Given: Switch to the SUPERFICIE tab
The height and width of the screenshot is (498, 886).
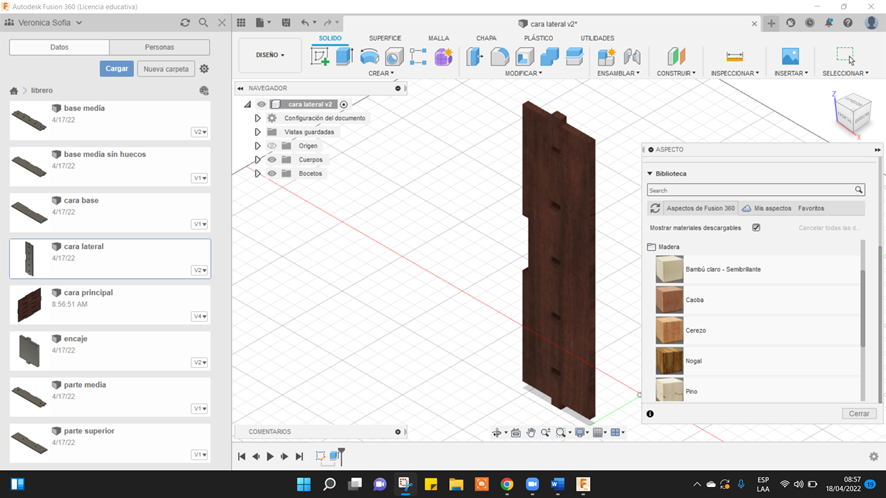Looking at the screenshot, I should coord(385,38).
